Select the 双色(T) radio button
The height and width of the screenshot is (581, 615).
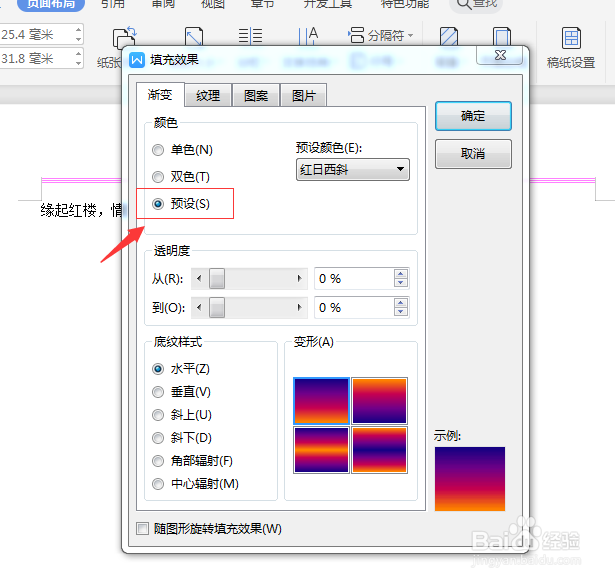158,177
